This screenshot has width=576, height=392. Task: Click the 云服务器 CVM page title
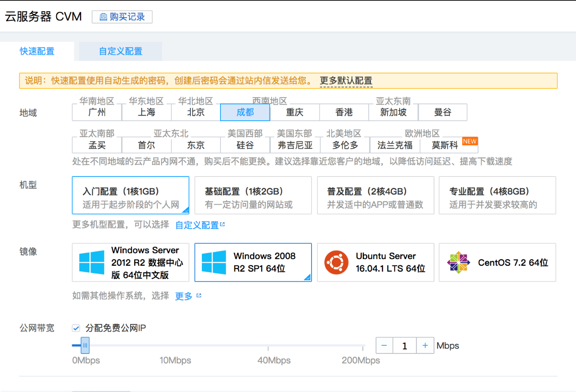point(44,17)
